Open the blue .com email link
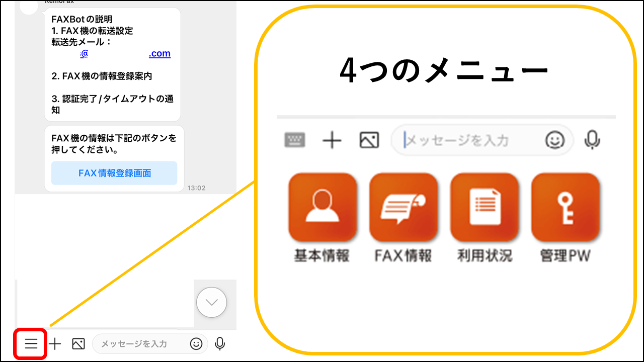644x362 pixels. coord(159,53)
